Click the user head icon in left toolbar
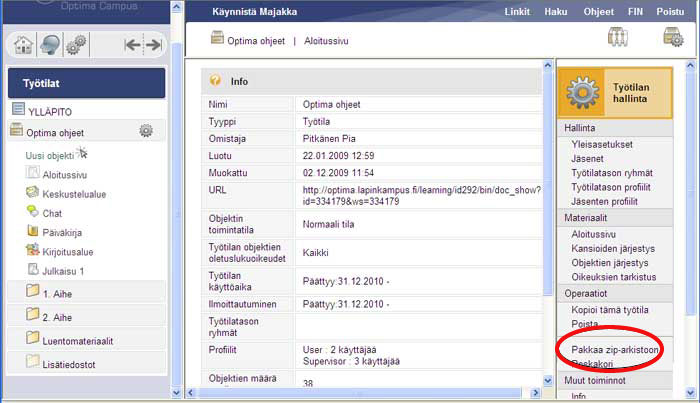Viewport: 700px width, 403px height. point(49,45)
